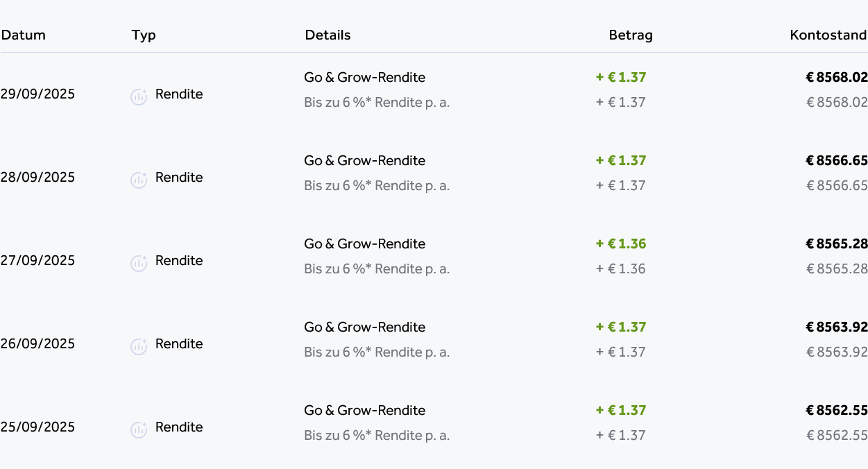Open Go & Grow-Rendite details for 25/09/2025
This screenshot has height=469, width=868.
pyautogui.click(x=364, y=411)
